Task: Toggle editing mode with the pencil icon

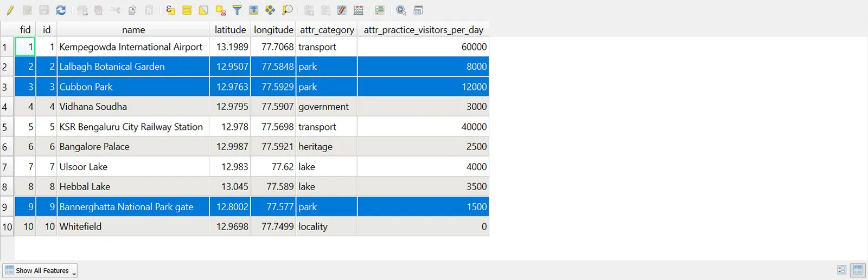Action: point(10,10)
